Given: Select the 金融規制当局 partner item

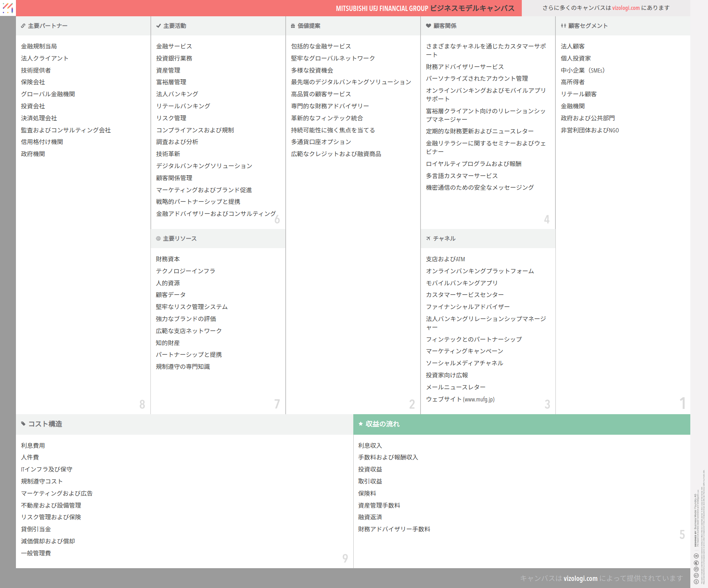Looking at the screenshot, I should pyautogui.click(x=39, y=46).
